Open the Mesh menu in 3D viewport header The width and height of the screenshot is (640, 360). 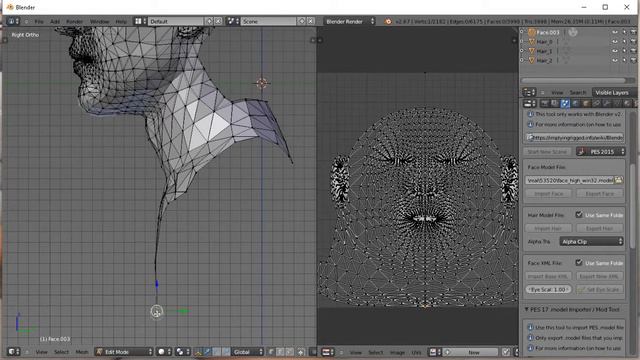82,352
